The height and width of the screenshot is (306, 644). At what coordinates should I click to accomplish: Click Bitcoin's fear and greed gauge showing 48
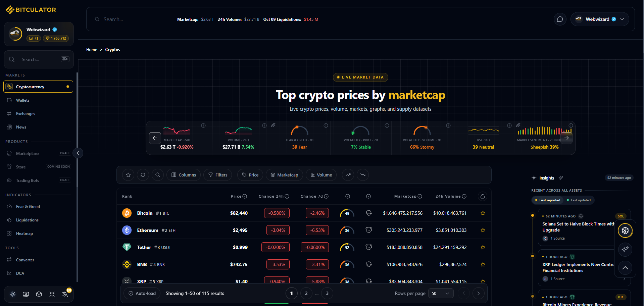(347, 213)
